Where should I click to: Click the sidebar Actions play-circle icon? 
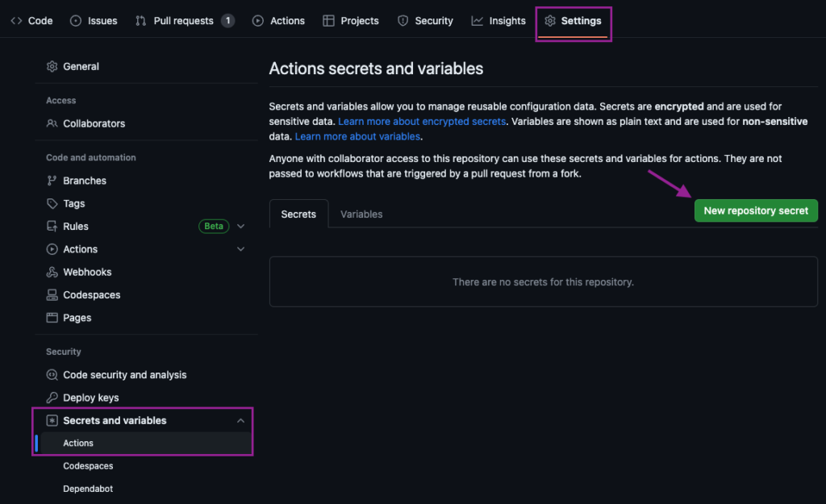coord(52,249)
